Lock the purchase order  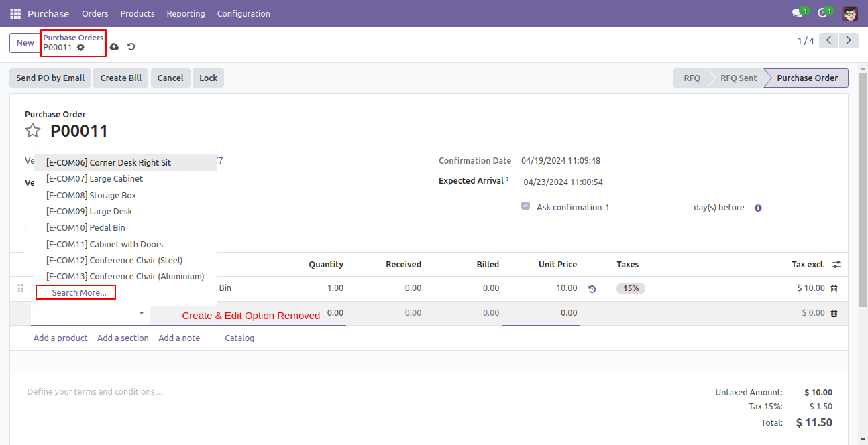click(209, 78)
